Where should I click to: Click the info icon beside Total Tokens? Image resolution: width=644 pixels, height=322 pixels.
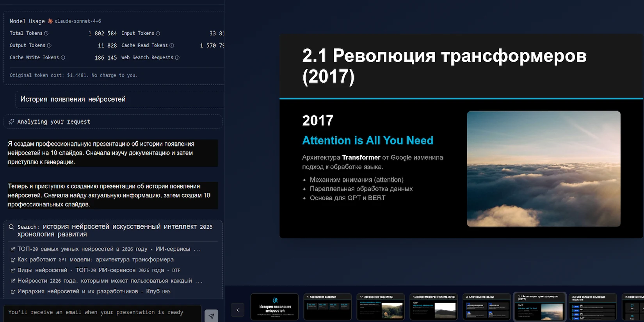46,34
